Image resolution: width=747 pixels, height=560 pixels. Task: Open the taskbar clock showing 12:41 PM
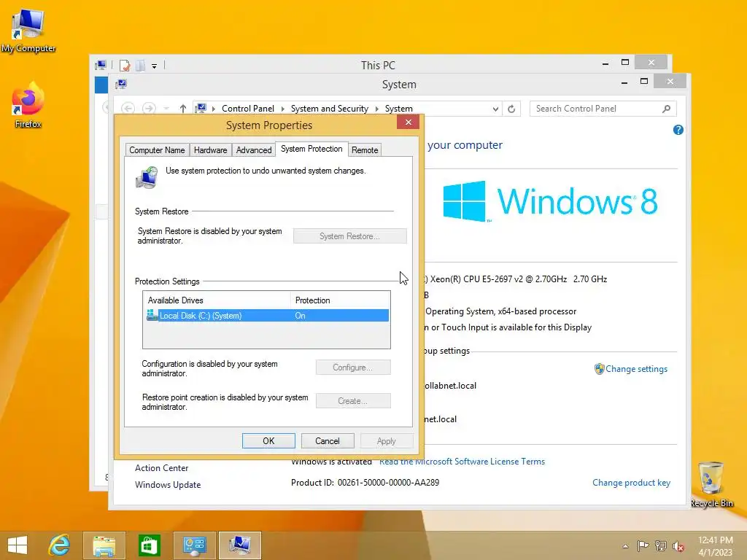pos(715,545)
